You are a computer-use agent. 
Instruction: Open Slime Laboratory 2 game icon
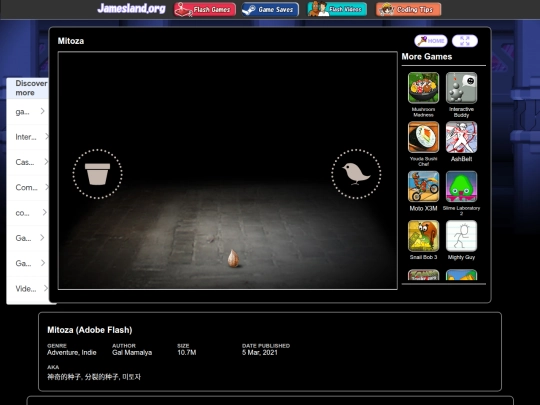point(461,186)
